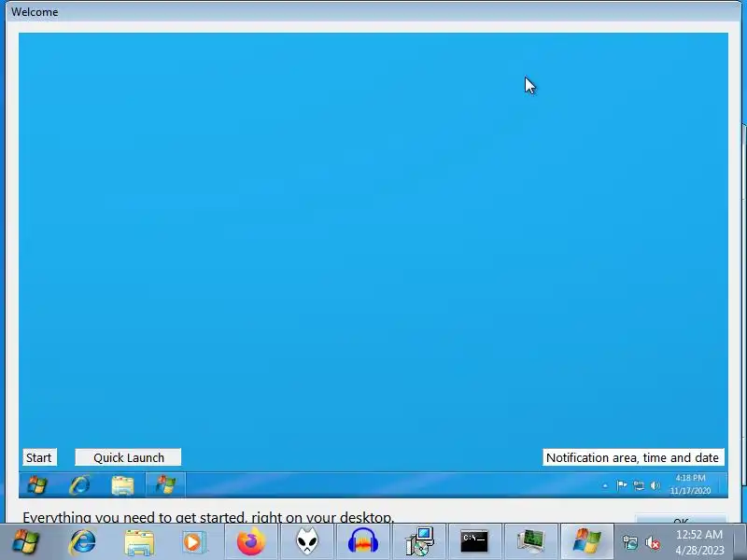Click the muted volume tray icon
The height and width of the screenshot is (560, 747).
[653, 542]
